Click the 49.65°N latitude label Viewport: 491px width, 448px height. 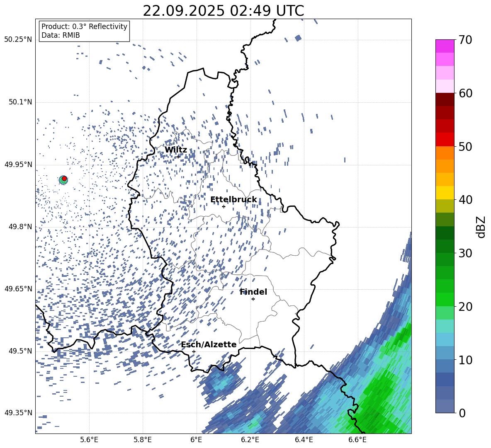click(18, 288)
